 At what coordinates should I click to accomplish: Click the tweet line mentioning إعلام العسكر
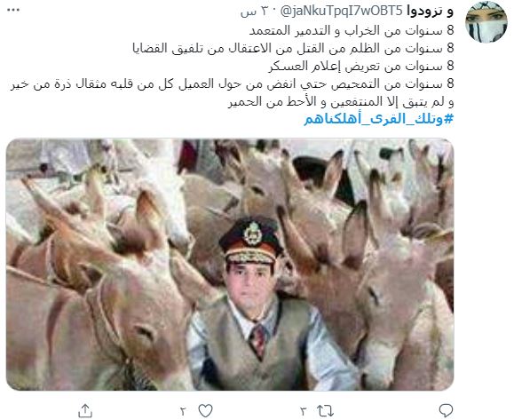tap(361, 66)
